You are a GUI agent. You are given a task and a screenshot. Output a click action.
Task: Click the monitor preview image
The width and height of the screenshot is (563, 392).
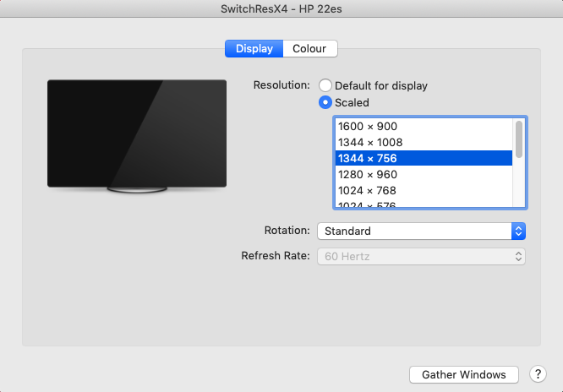(137, 136)
